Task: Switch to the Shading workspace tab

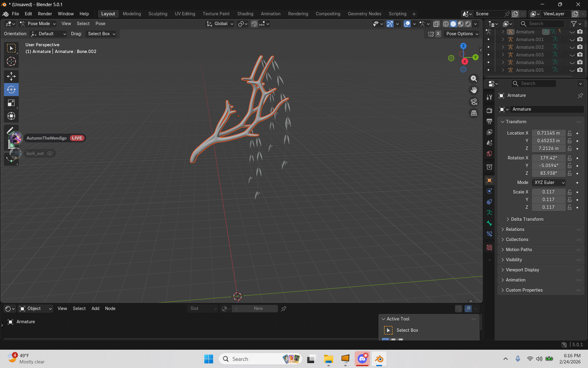Action: 245,14
